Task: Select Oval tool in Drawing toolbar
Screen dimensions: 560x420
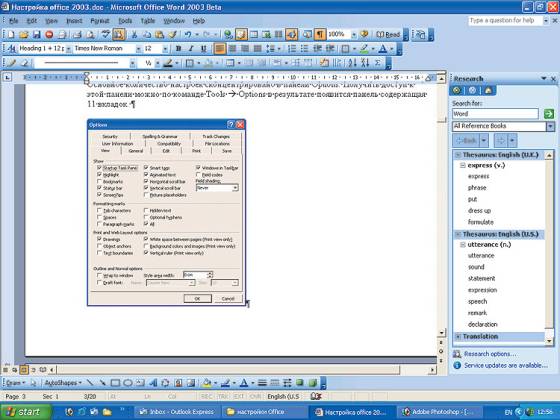Action: click(128, 383)
